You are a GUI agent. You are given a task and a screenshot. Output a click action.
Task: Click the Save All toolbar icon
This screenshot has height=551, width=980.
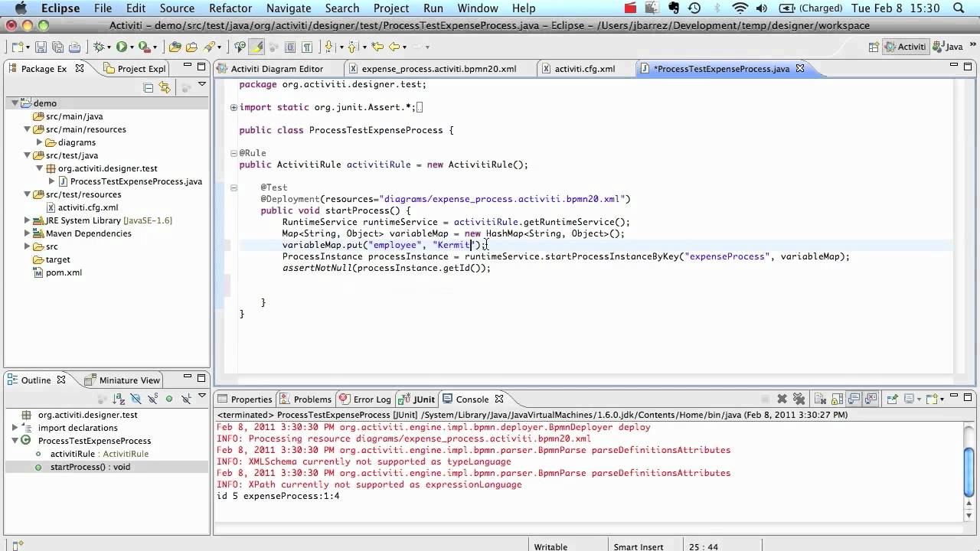click(57, 47)
